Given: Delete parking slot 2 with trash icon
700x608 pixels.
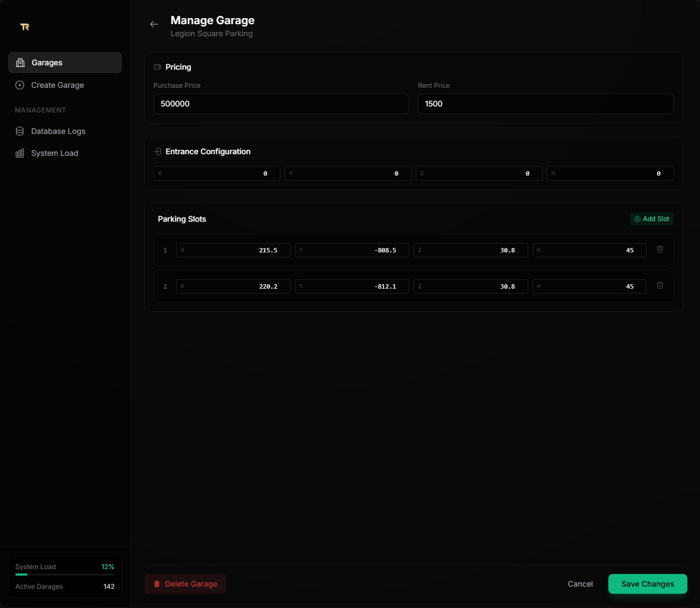Looking at the screenshot, I should (660, 285).
